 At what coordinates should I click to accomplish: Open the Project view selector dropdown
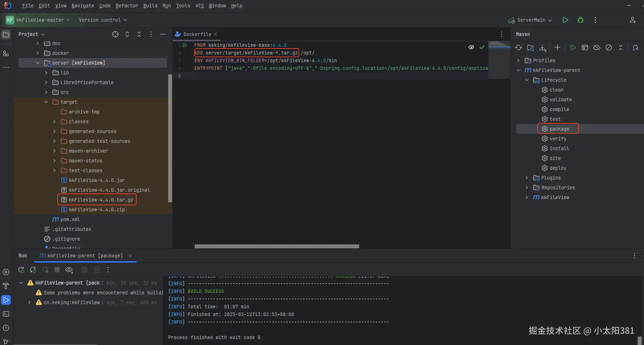click(x=31, y=34)
